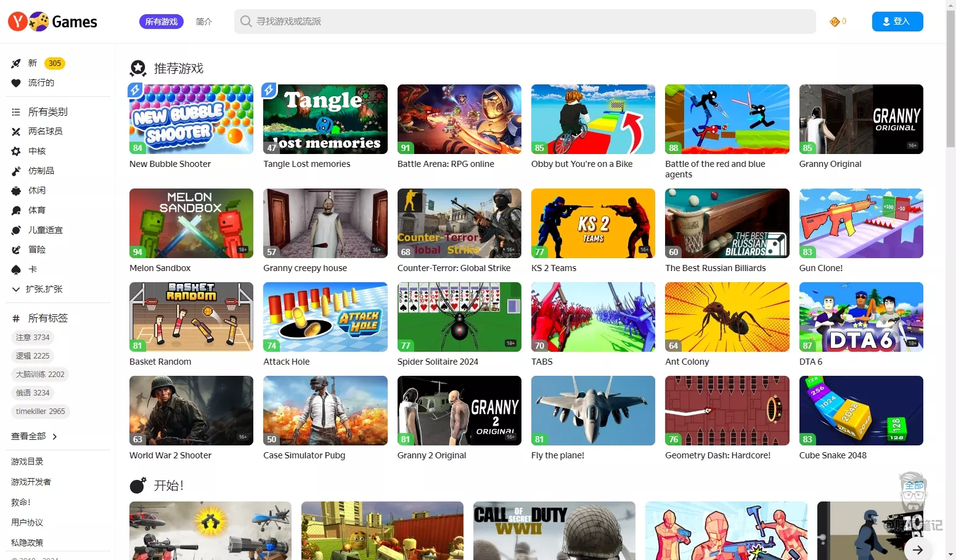The width and height of the screenshot is (956, 560).
Task: Click the 登入 login button
Action: click(x=897, y=22)
